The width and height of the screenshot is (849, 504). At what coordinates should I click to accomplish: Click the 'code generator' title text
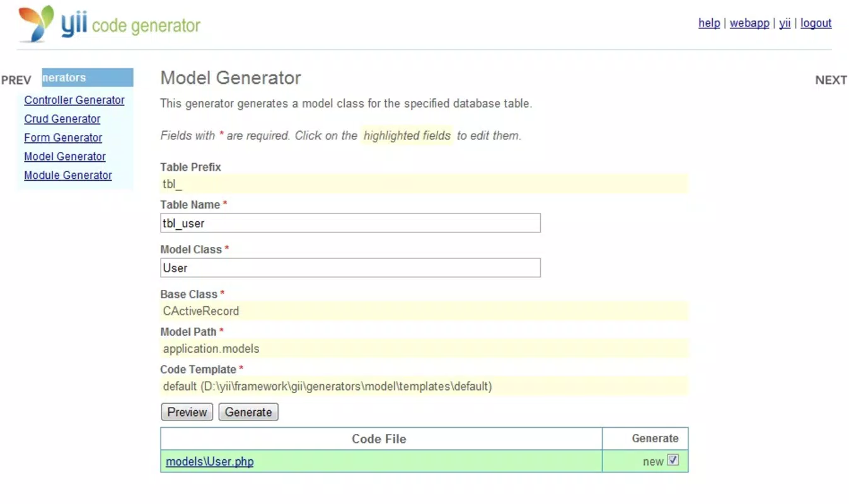(146, 26)
